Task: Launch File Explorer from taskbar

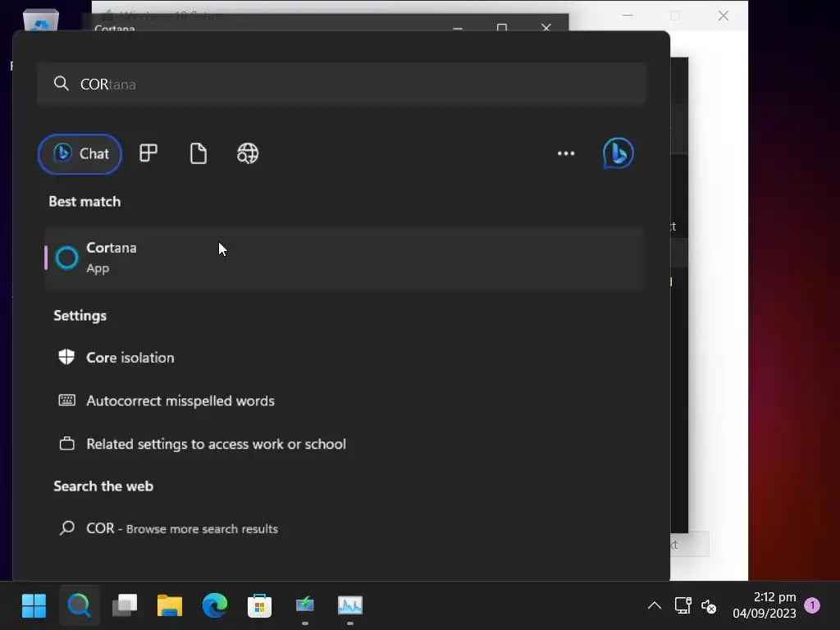Action: [x=169, y=606]
